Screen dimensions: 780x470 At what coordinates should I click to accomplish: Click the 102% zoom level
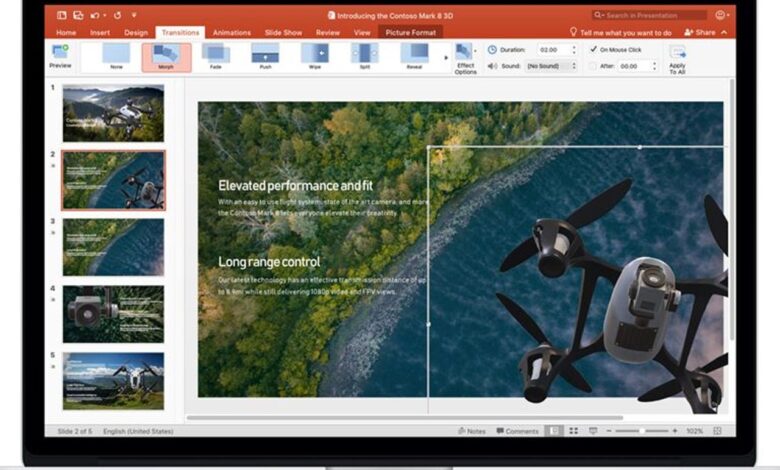tap(694, 431)
